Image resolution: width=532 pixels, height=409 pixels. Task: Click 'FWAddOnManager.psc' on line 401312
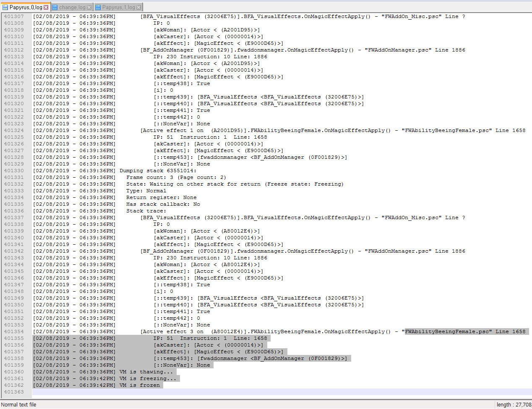[399, 50]
